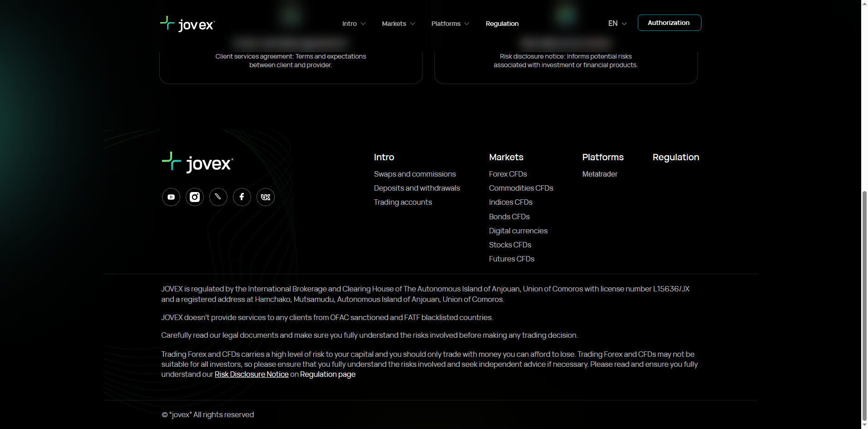Expand the Intro menu in the header

pyautogui.click(x=354, y=24)
